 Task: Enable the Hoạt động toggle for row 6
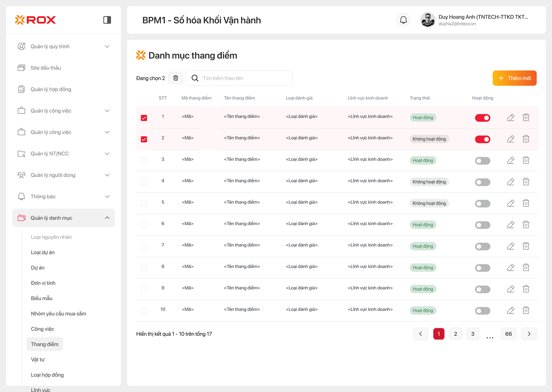click(482, 225)
